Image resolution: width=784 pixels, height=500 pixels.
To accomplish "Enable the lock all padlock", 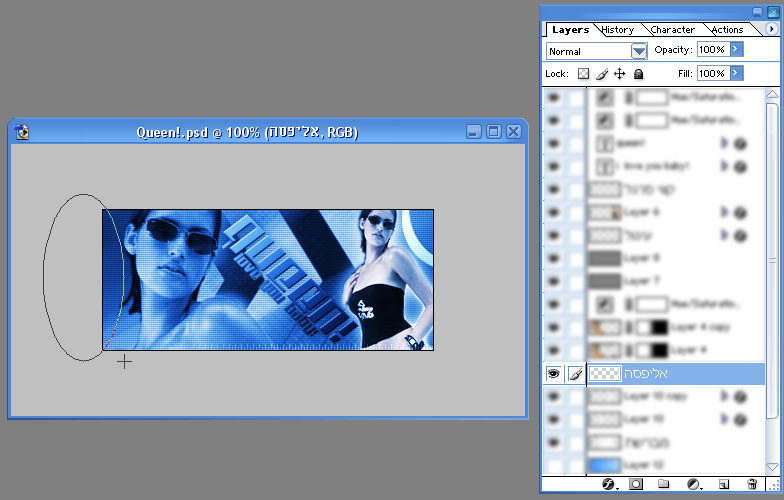I will pos(638,74).
